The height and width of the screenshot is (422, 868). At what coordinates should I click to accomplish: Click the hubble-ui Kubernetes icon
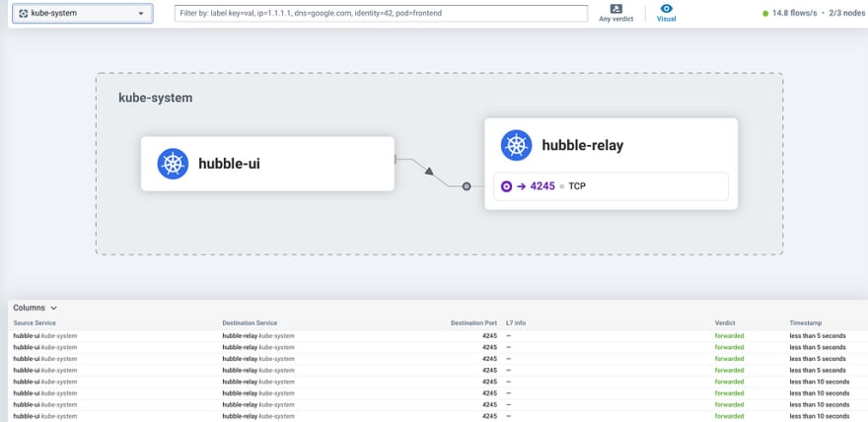(173, 164)
